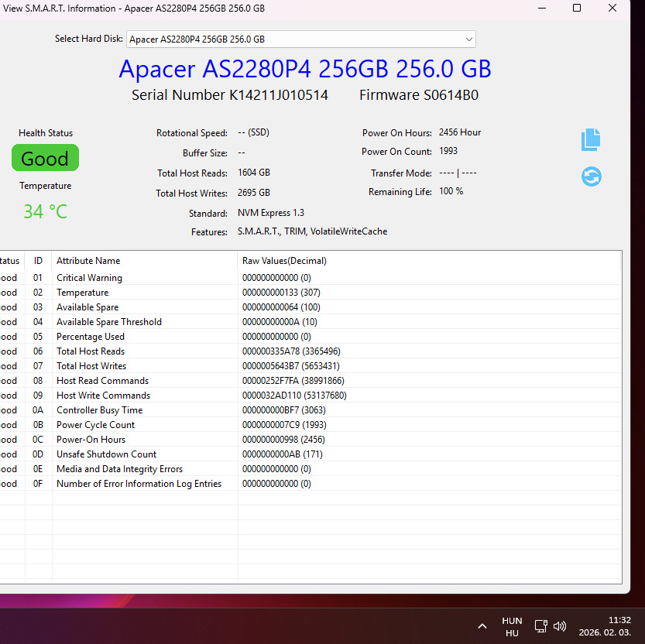
Task: Maximize the S.M.A.R.T. Information window
Action: pyautogui.click(x=577, y=9)
